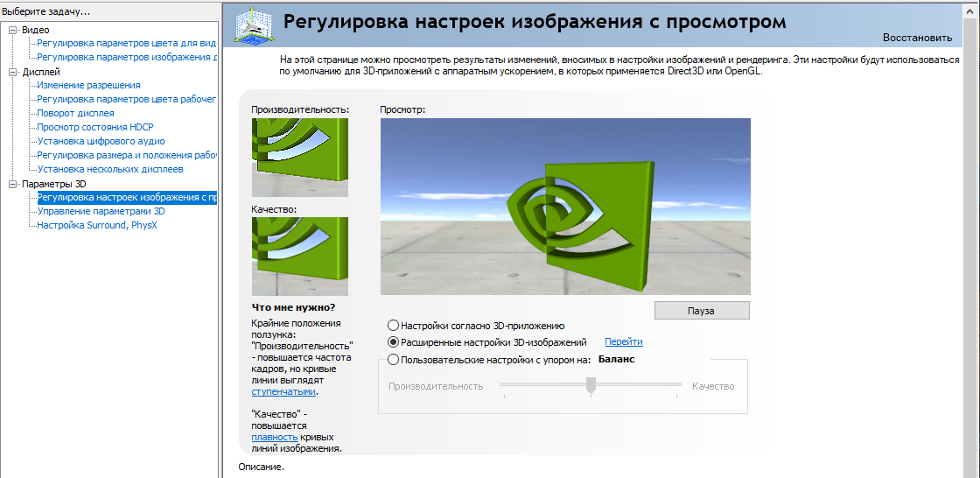Collapse the Дисплей tree node

[13, 72]
